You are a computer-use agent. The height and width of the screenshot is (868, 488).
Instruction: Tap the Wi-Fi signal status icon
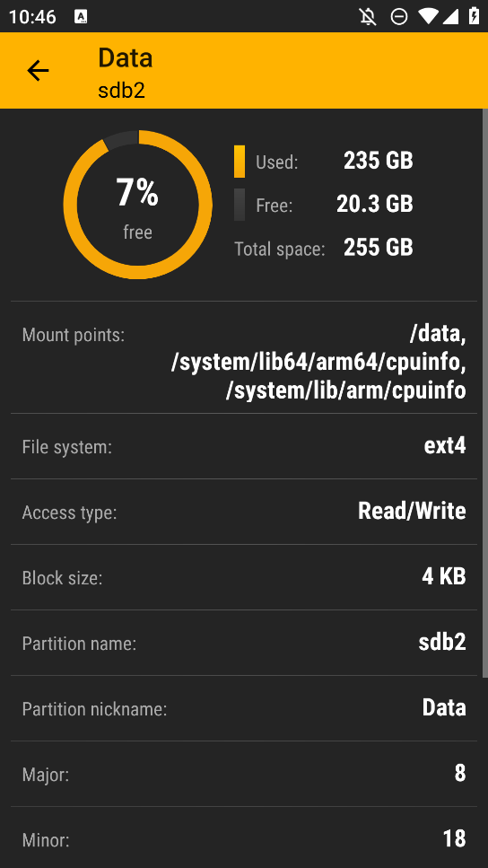coord(428,17)
